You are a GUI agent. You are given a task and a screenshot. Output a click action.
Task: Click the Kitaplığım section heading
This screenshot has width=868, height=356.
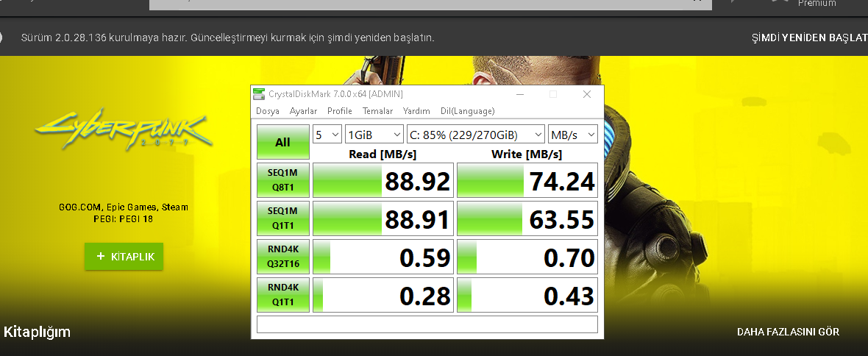(37, 332)
